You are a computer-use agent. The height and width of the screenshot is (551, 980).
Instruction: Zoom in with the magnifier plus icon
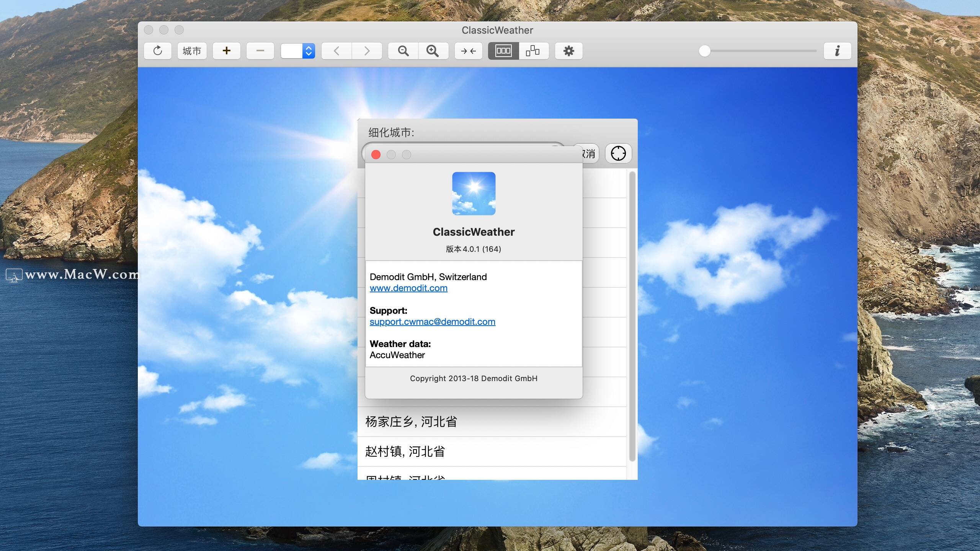pos(433,51)
